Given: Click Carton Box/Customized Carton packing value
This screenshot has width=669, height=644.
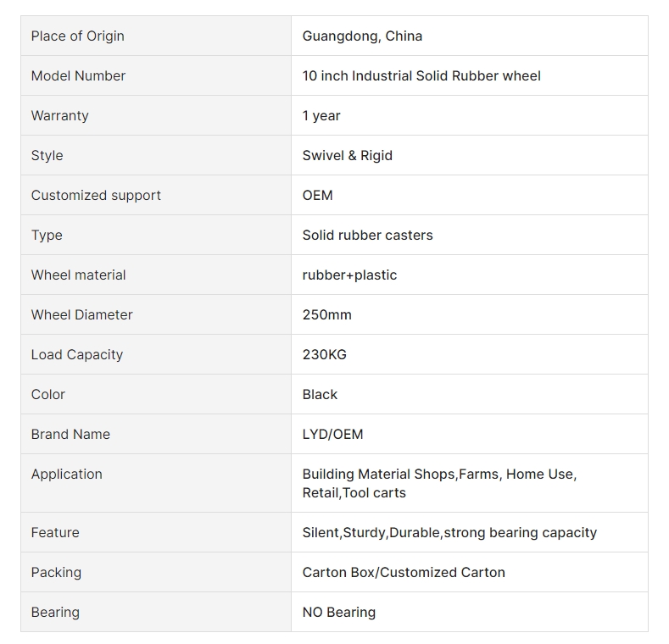Looking at the screenshot, I should tap(404, 572).
